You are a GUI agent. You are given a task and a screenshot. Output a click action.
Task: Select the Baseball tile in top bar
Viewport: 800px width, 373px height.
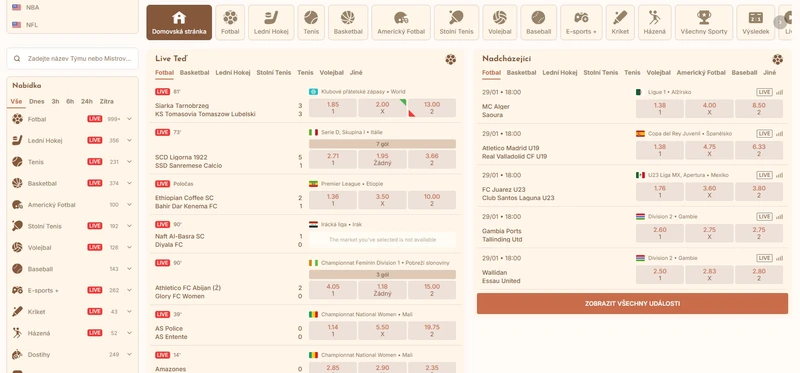click(538, 22)
